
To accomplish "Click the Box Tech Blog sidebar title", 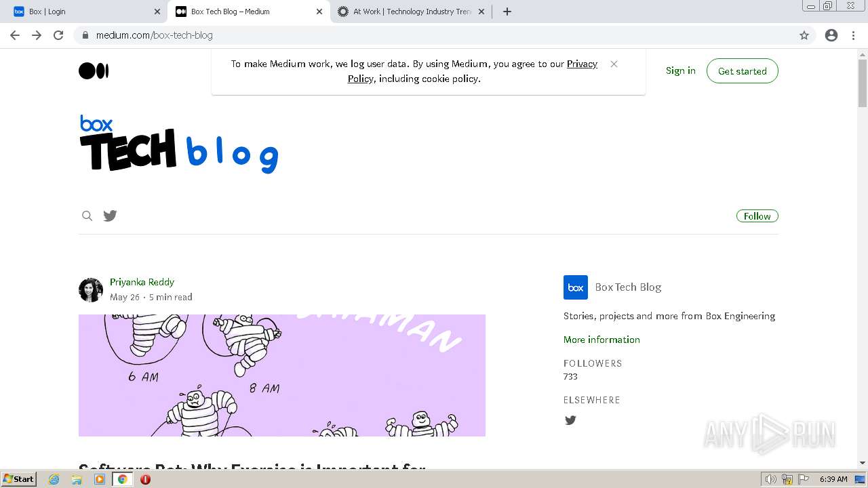I will point(628,287).
